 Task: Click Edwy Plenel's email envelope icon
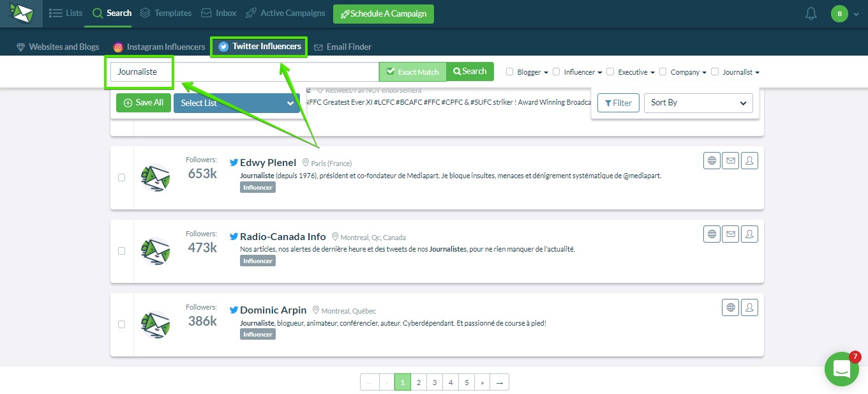pos(731,161)
